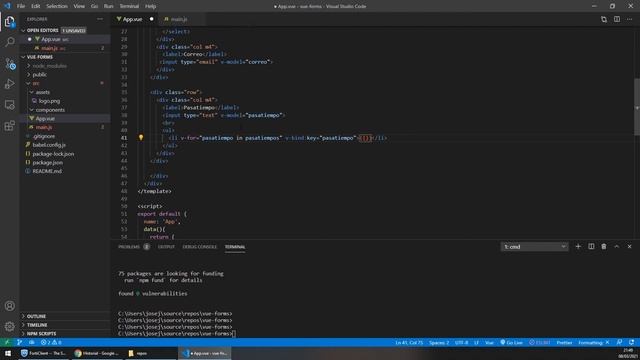Switch to Chrome Historial window in taskbar
The image size is (640, 360).
tap(97, 353)
